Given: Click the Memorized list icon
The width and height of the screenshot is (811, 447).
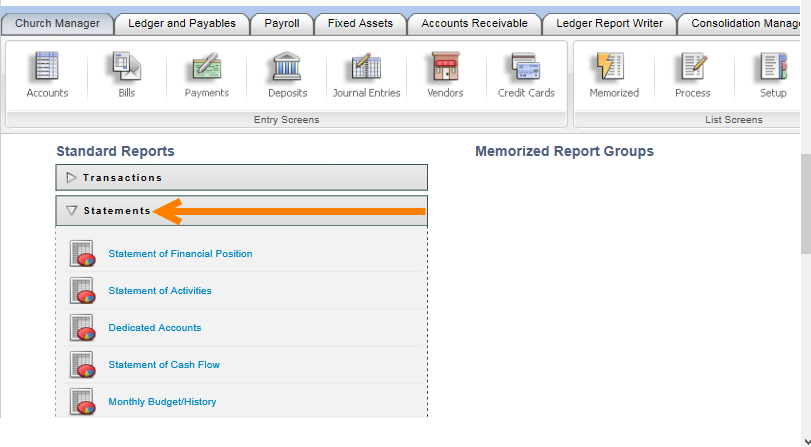Looking at the screenshot, I should pos(613,68).
